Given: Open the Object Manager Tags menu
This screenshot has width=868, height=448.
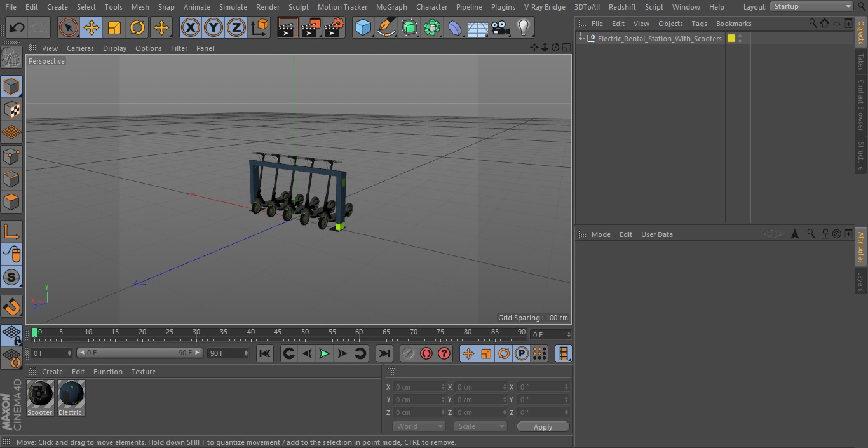Looking at the screenshot, I should [x=699, y=24].
